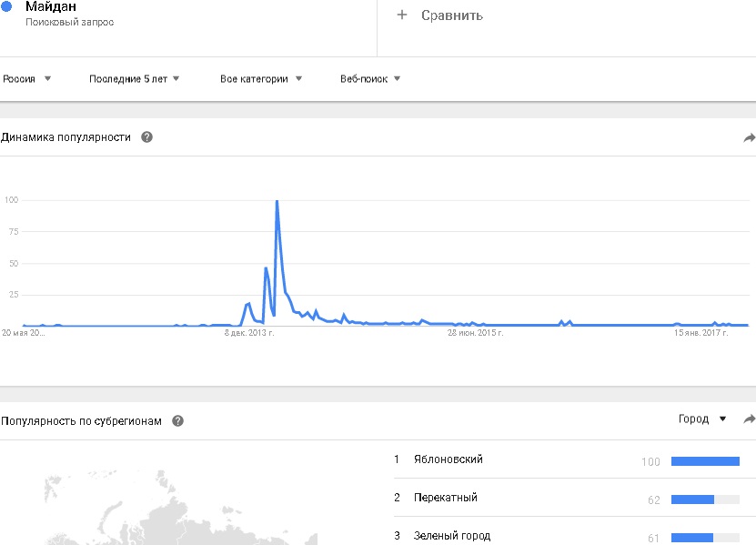The height and width of the screenshot is (545, 756).
Task: Click the Сравнить compare field
Action: point(452,15)
